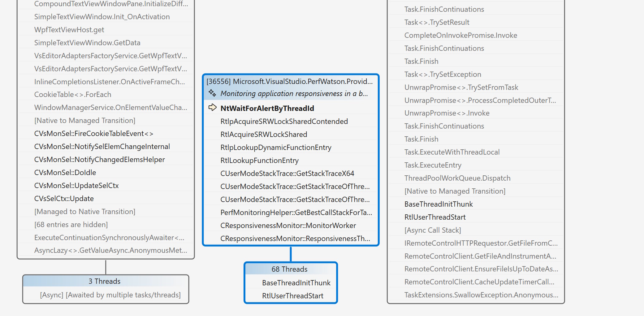Select the ThreadPoolWorkQueue.Dispatch frame
This screenshot has height=316, width=644.
pos(457,178)
